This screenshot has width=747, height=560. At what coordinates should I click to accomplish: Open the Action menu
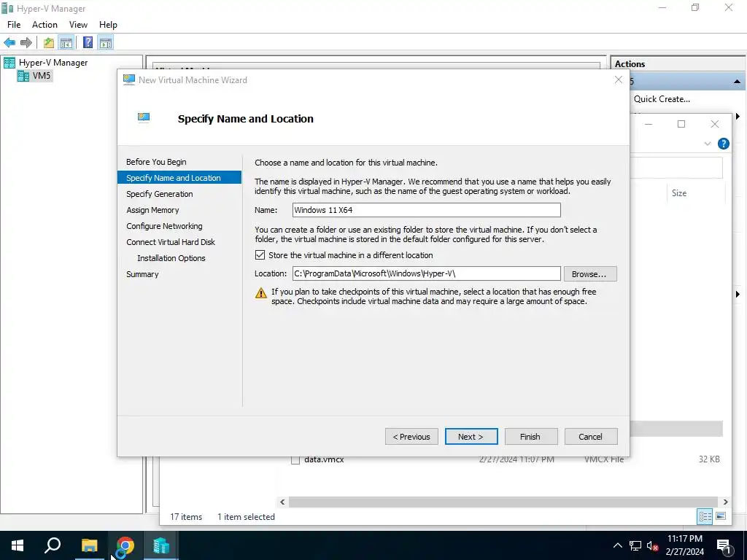coord(44,25)
